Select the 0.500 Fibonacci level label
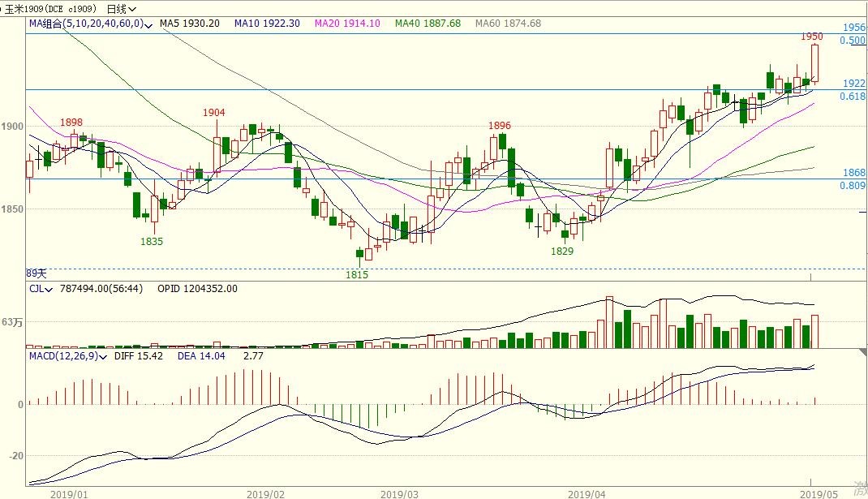 [x=853, y=40]
